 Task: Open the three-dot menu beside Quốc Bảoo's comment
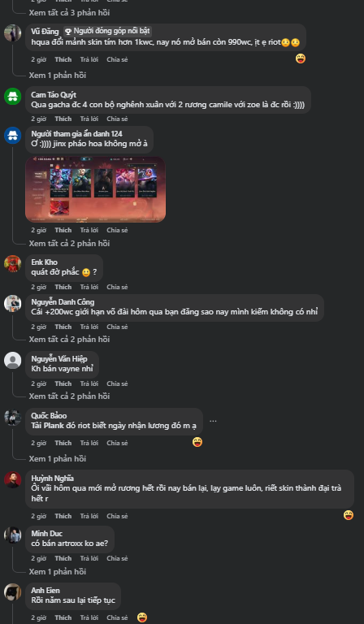[213, 421]
